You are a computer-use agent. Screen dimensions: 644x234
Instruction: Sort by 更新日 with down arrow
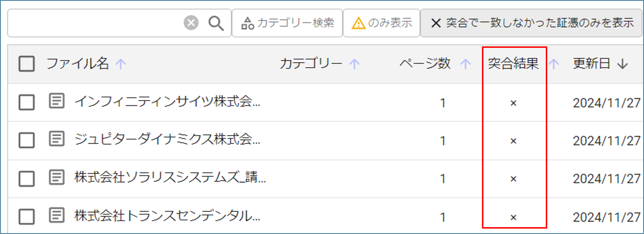click(x=623, y=64)
